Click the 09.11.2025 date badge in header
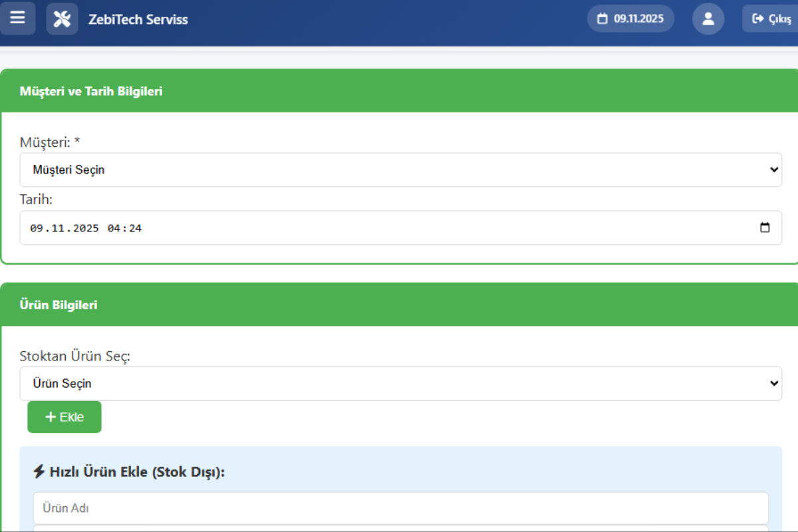798x532 pixels. click(630, 19)
